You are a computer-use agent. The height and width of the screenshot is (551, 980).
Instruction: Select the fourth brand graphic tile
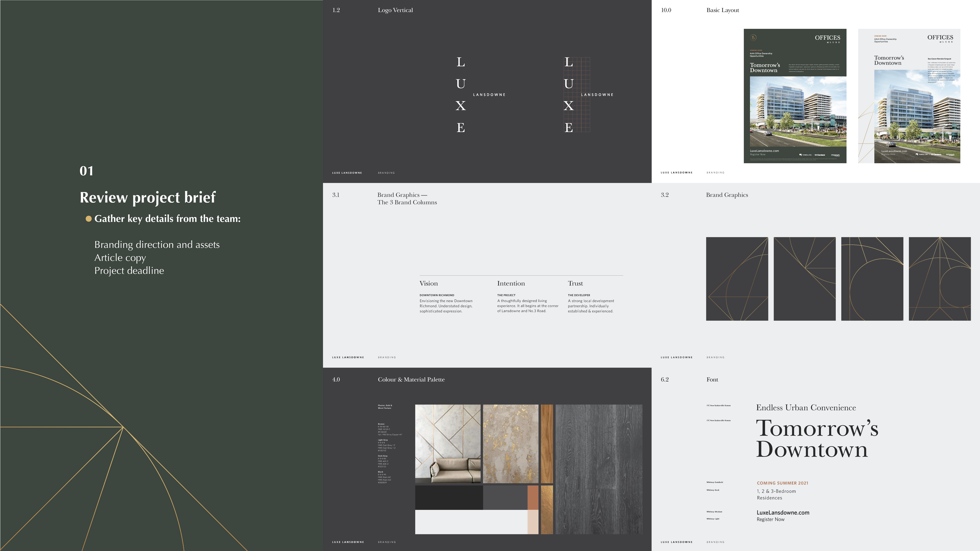(940, 279)
